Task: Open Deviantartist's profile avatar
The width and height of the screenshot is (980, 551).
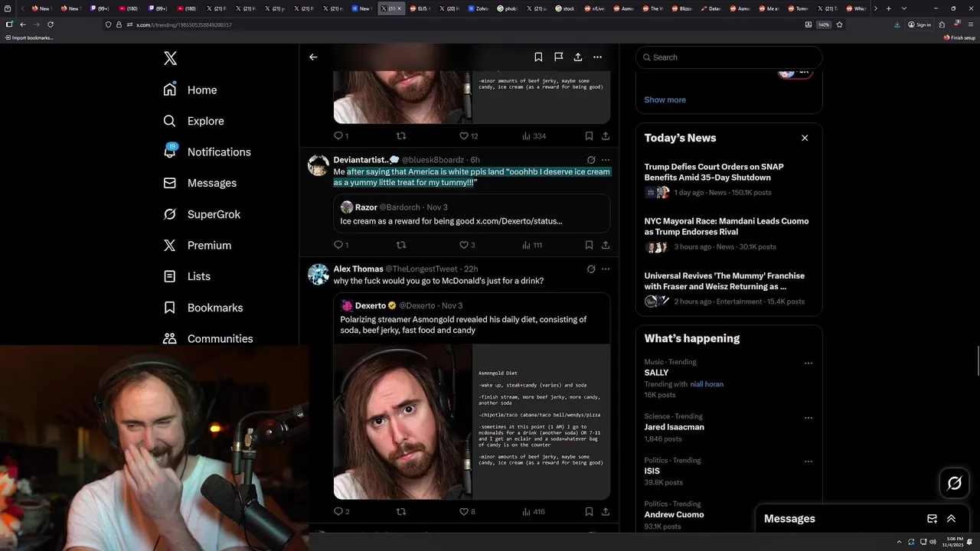Action: click(318, 165)
